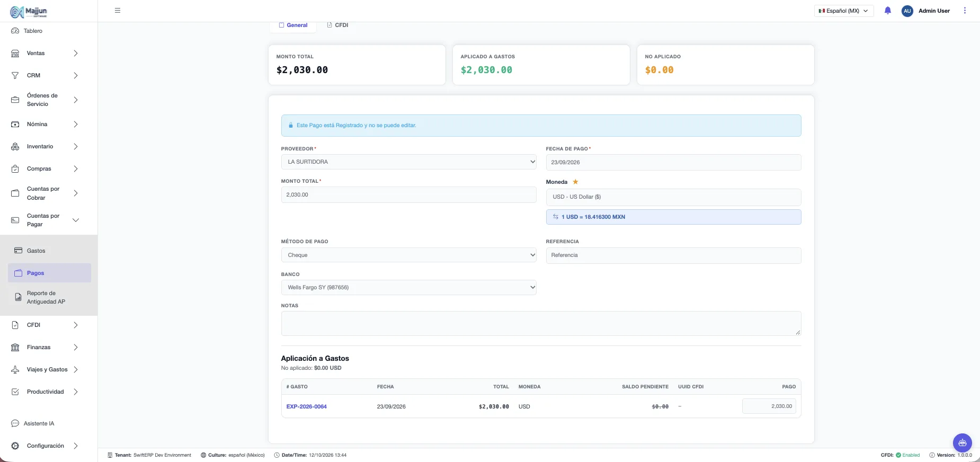Open the chat assistant floating bubble
The width and height of the screenshot is (980, 462).
[962, 443]
